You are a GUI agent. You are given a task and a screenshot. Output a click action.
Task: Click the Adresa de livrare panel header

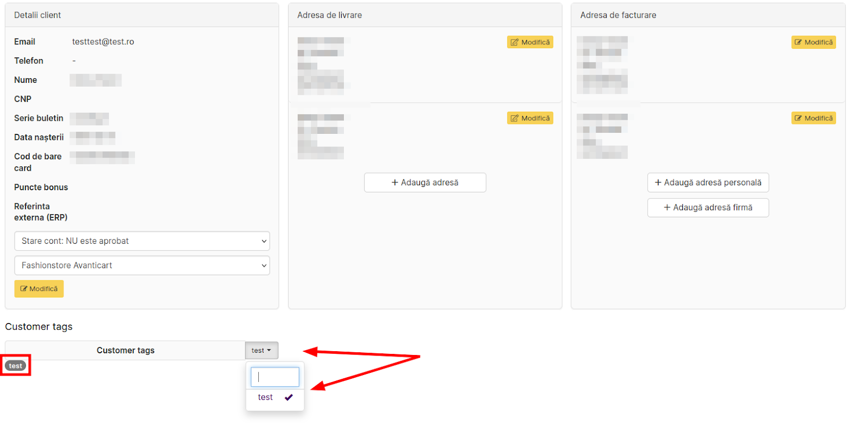(x=329, y=15)
